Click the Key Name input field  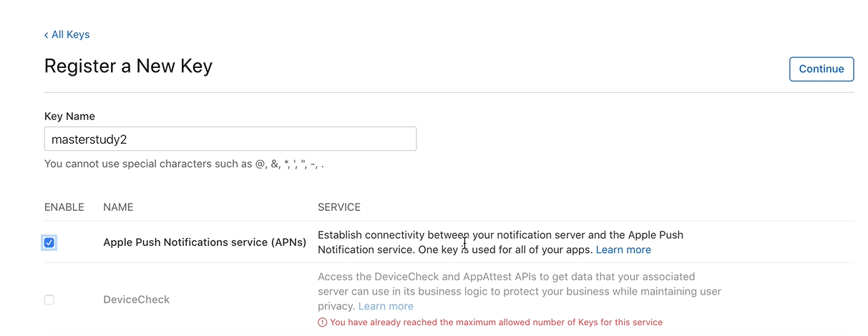tap(230, 139)
